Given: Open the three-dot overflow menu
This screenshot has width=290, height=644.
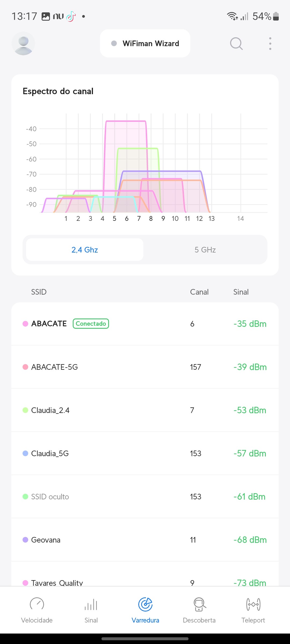Looking at the screenshot, I should pyautogui.click(x=270, y=43).
